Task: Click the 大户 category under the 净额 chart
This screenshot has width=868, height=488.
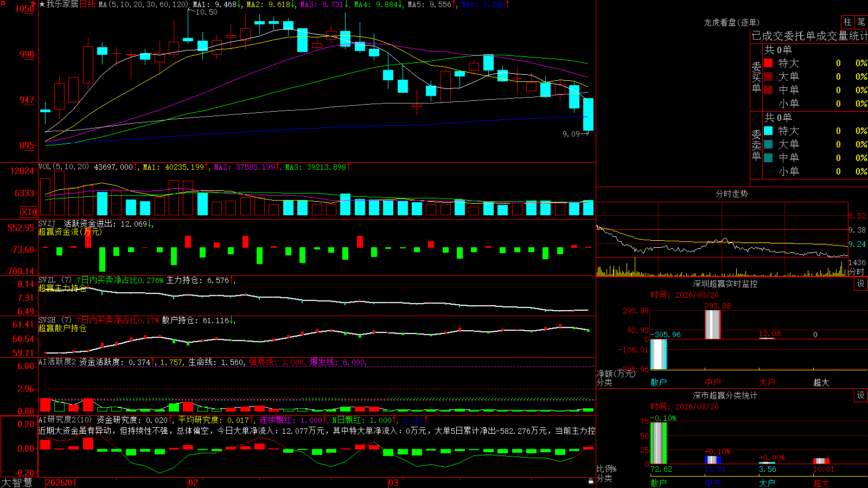Action: [767, 382]
